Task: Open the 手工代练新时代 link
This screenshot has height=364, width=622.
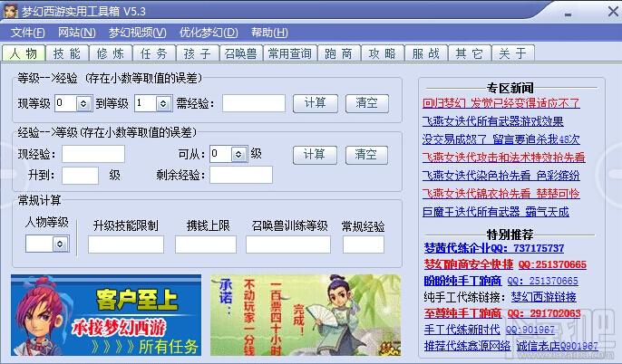Action: click(x=462, y=330)
